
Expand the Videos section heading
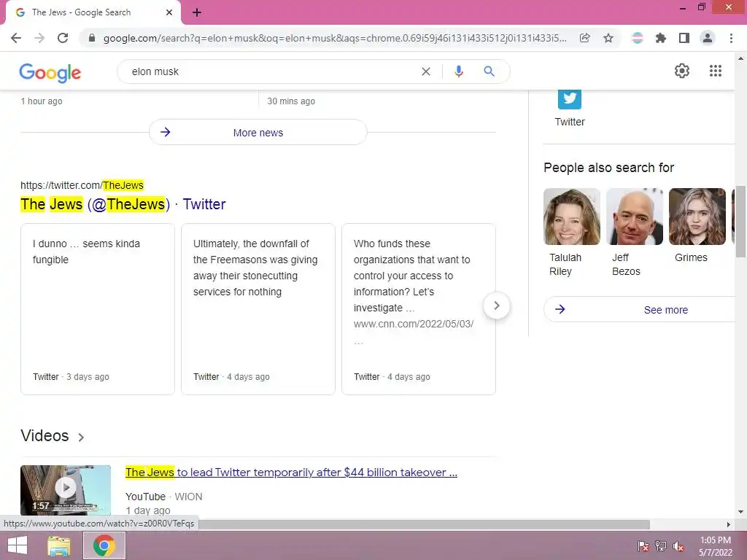click(53, 436)
